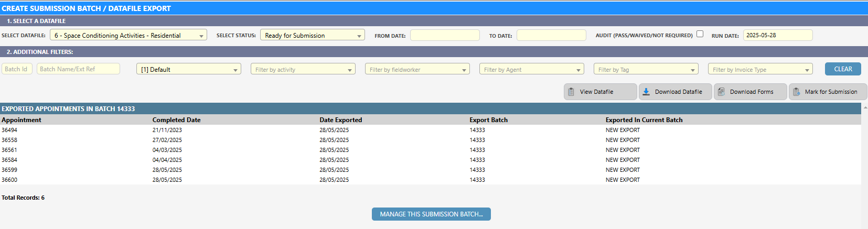The width and height of the screenshot is (868, 229).
Task: Open the Filter by Agent dropdown
Action: click(531, 69)
